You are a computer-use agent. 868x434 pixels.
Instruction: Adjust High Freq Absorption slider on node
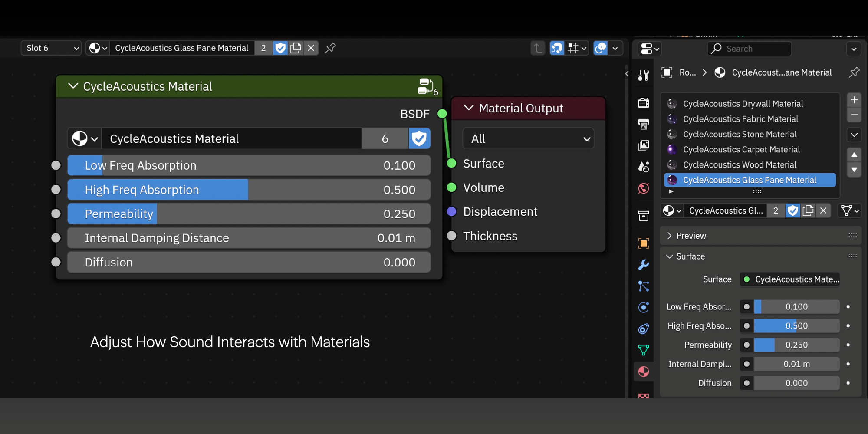click(x=249, y=190)
